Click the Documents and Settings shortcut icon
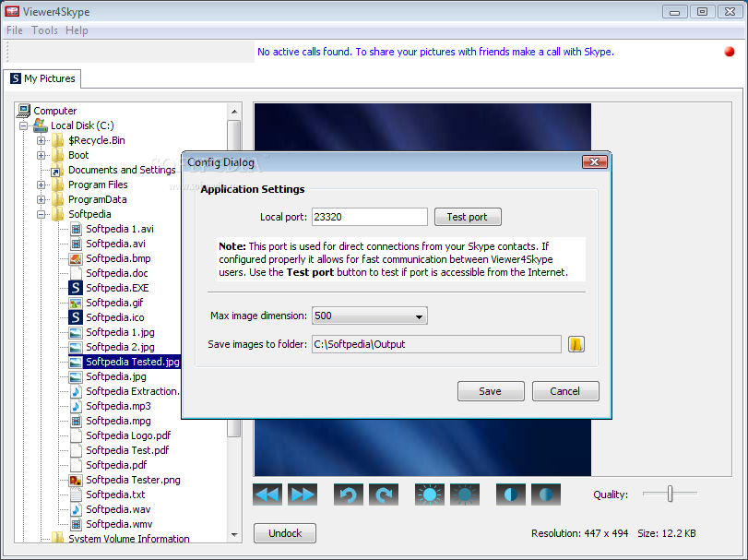 [57, 171]
